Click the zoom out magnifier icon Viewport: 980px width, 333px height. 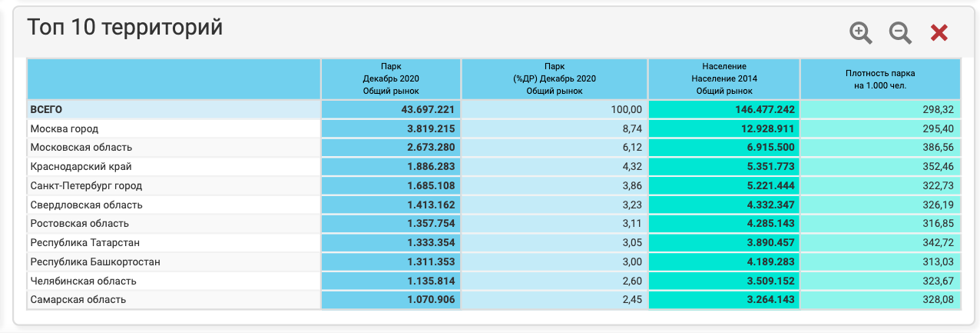(x=900, y=32)
